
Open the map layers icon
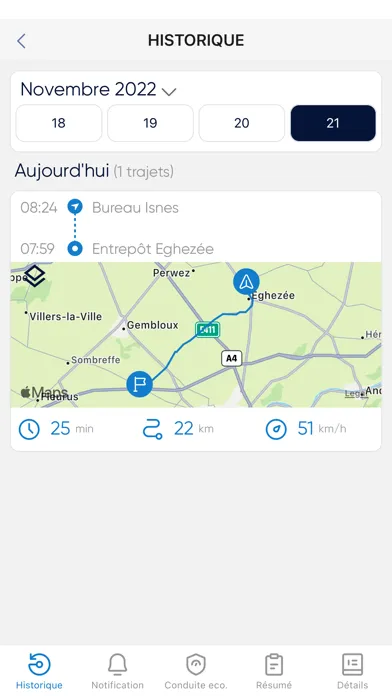(35, 276)
